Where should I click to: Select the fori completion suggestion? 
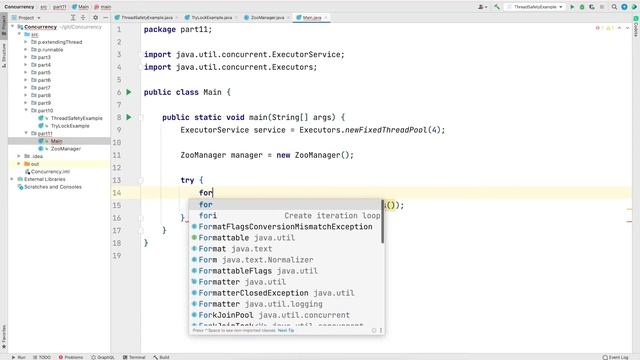(x=286, y=216)
